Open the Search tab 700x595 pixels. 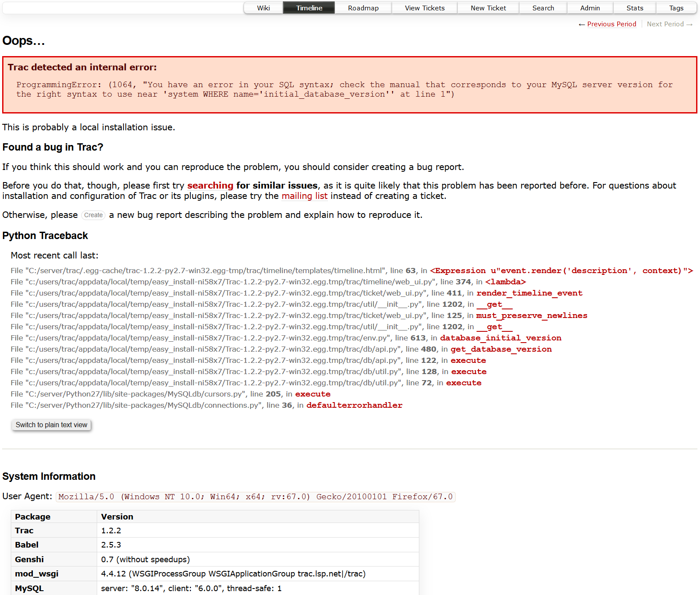(x=543, y=8)
